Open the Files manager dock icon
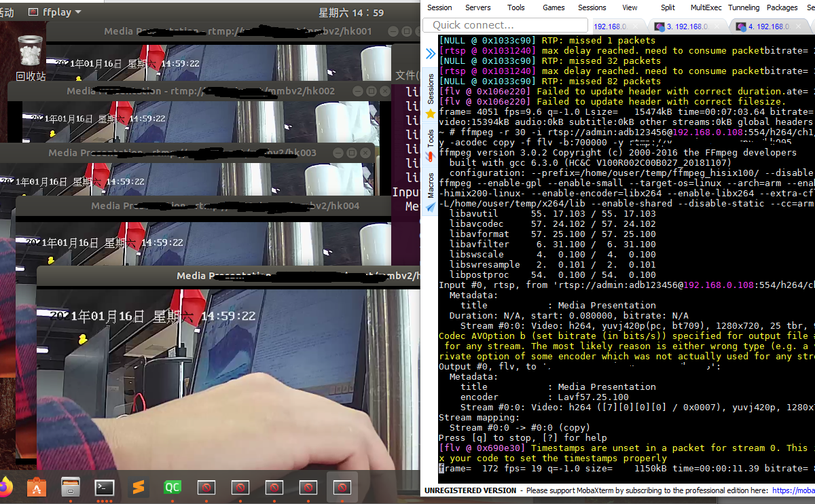The width and height of the screenshot is (815, 504). click(x=71, y=487)
